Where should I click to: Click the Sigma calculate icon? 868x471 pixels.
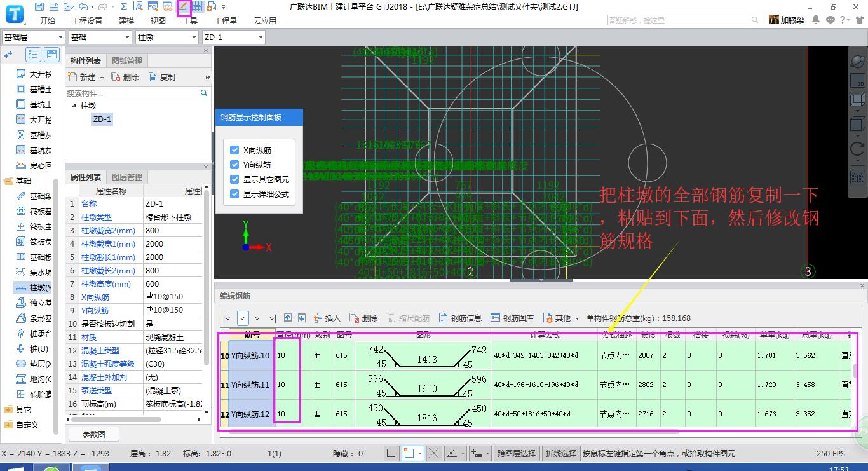click(123, 6)
